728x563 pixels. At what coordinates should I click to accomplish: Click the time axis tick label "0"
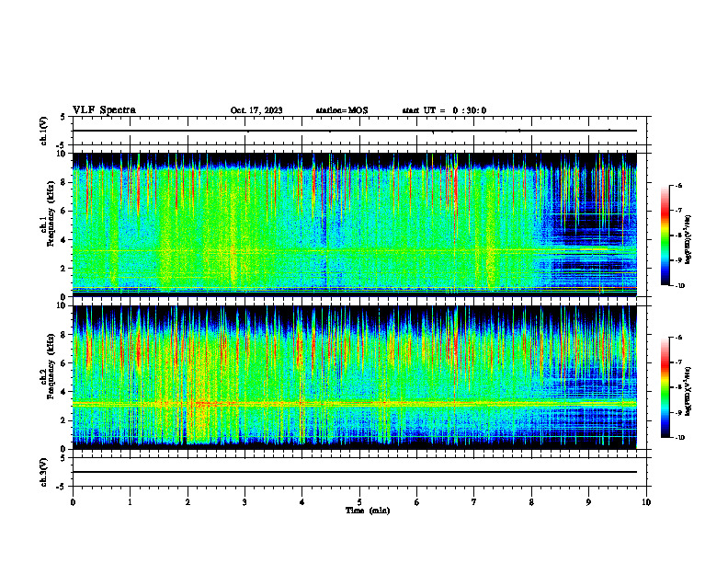(73, 502)
